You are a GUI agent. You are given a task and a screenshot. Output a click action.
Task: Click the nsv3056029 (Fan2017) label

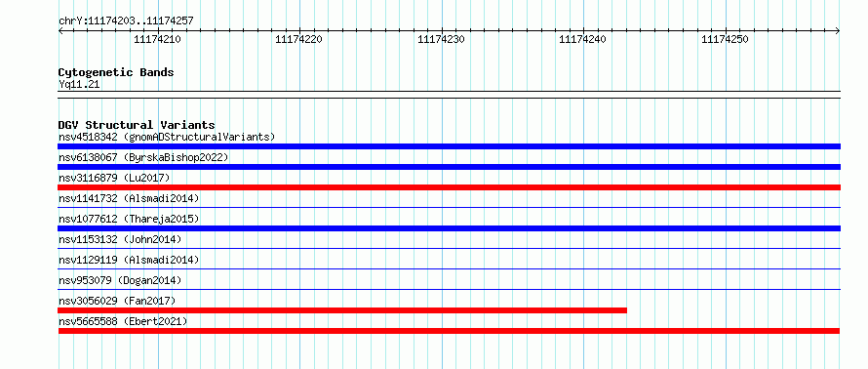click(117, 301)
